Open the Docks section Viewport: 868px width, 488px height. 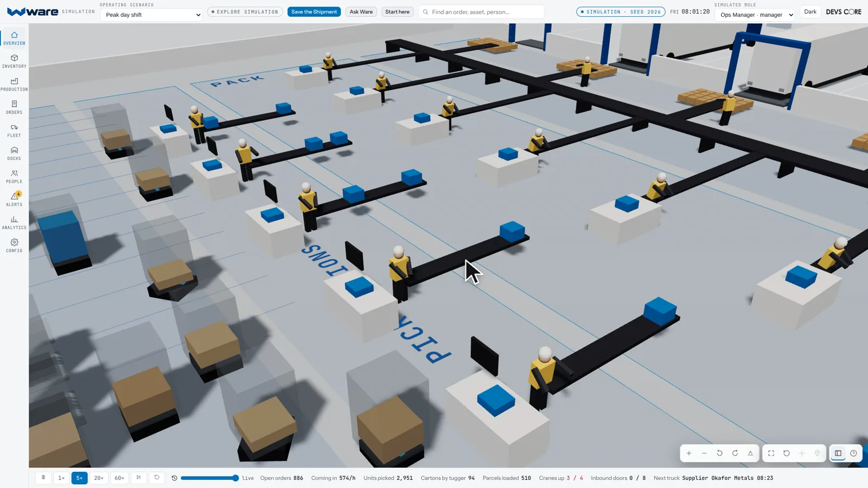point(14,153)
